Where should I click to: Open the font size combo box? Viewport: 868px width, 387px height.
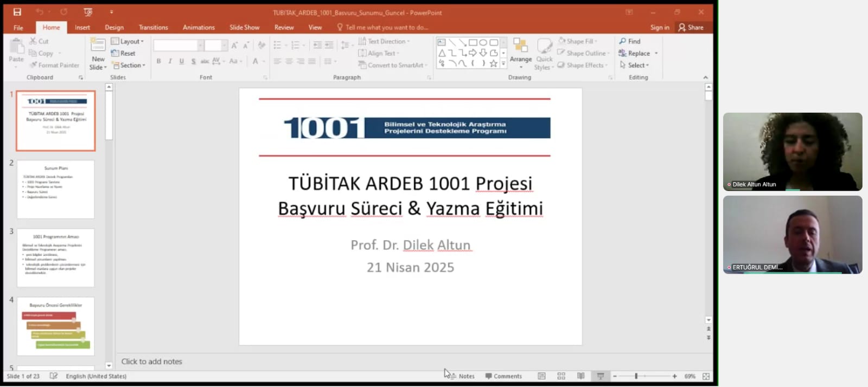click(216, 46)
